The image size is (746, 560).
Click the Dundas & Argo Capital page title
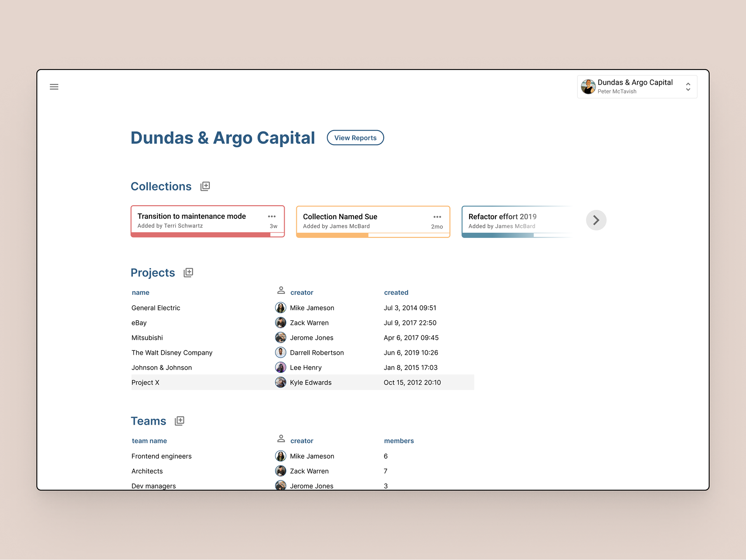click(x=223, y=138)
